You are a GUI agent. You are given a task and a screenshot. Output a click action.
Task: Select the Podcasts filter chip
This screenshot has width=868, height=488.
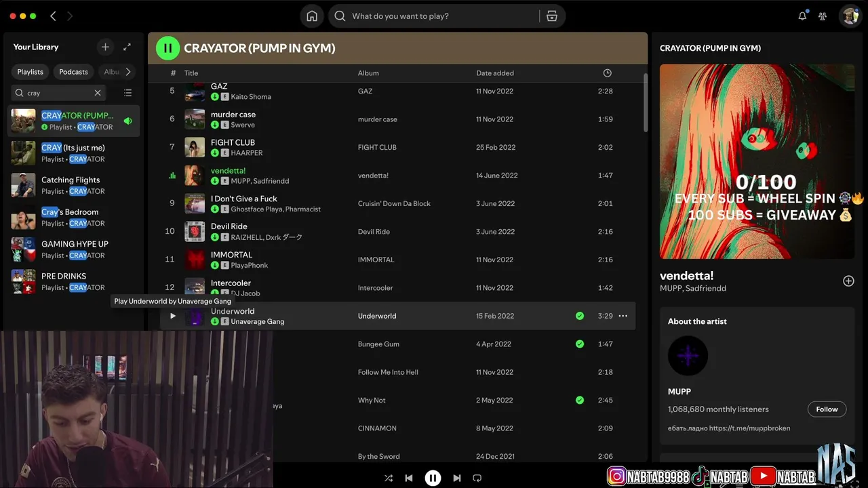73,72
